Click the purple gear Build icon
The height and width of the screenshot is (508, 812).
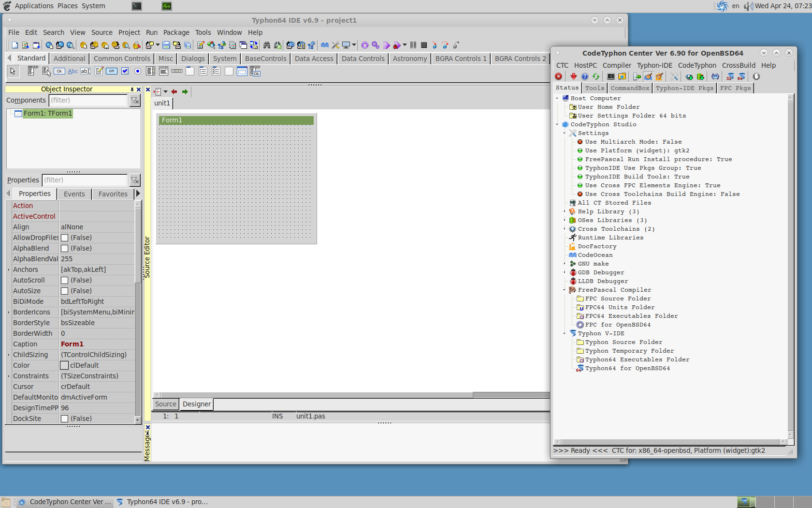coord(365,45)
